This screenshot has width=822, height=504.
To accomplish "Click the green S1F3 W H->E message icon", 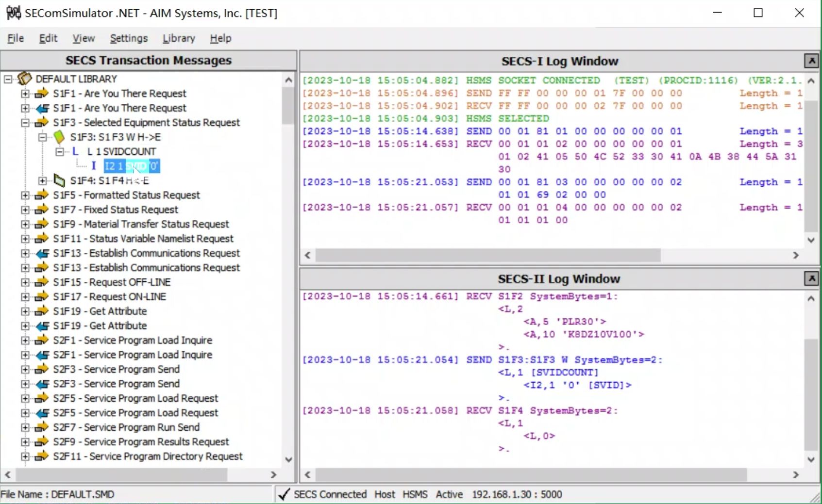I will (59, 137).
